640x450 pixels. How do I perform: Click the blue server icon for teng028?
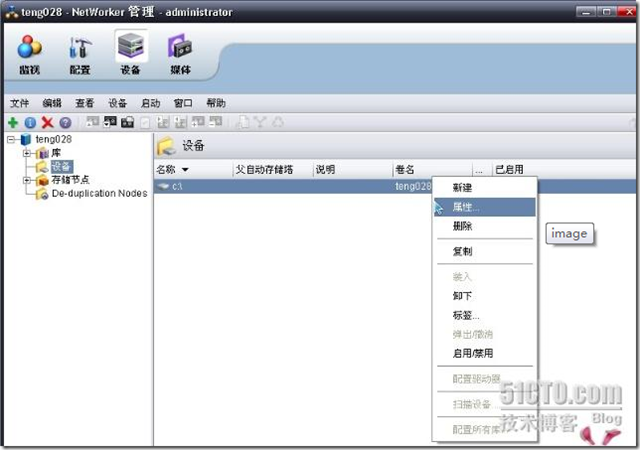coord(26,139)
